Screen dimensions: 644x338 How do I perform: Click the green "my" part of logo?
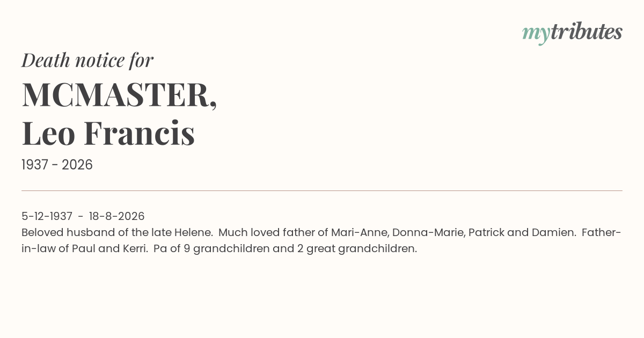(x=536, y=35)
